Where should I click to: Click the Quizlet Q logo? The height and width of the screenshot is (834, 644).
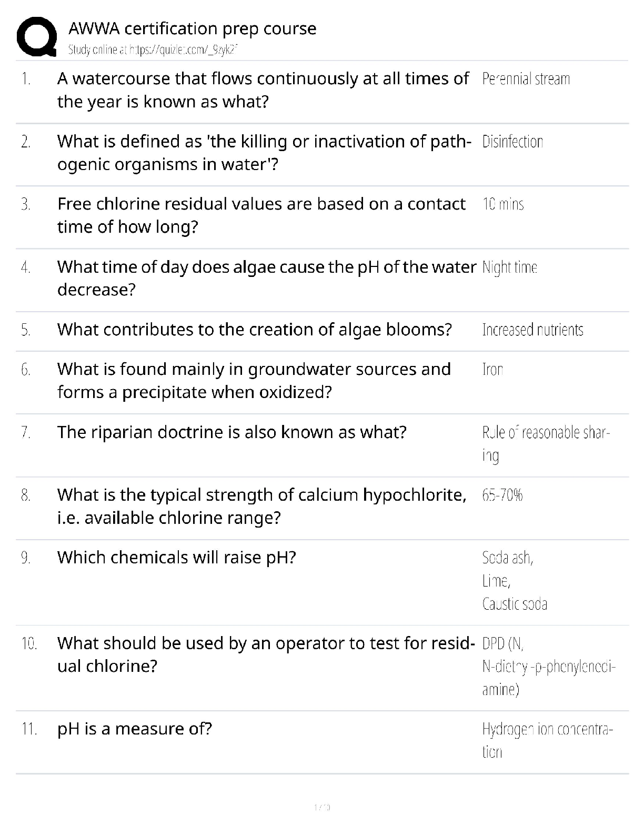coord(36,37)
